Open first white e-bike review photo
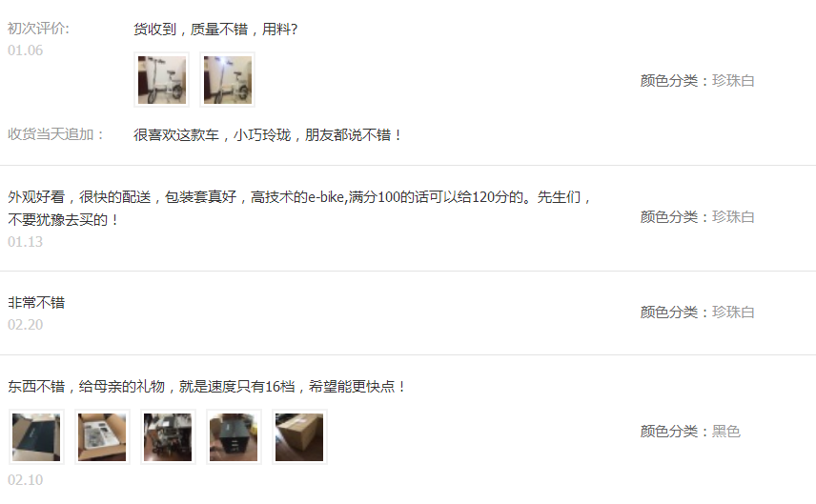This screenshot has width=816, height=504. [162, 80]
